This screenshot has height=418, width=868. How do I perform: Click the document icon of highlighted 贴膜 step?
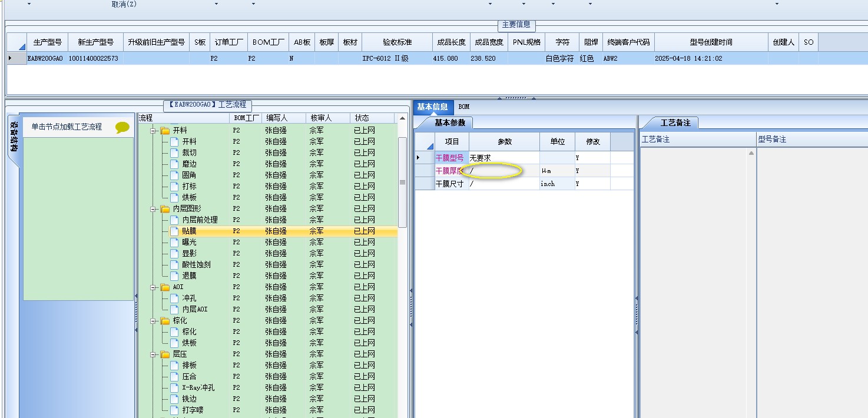(x=174, y=231)
